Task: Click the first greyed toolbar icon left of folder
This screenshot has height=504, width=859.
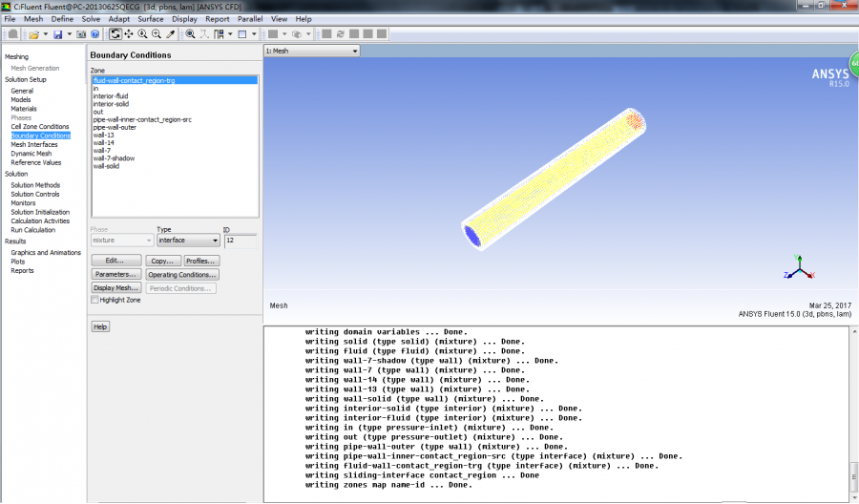Action: (x=13, y=34)
